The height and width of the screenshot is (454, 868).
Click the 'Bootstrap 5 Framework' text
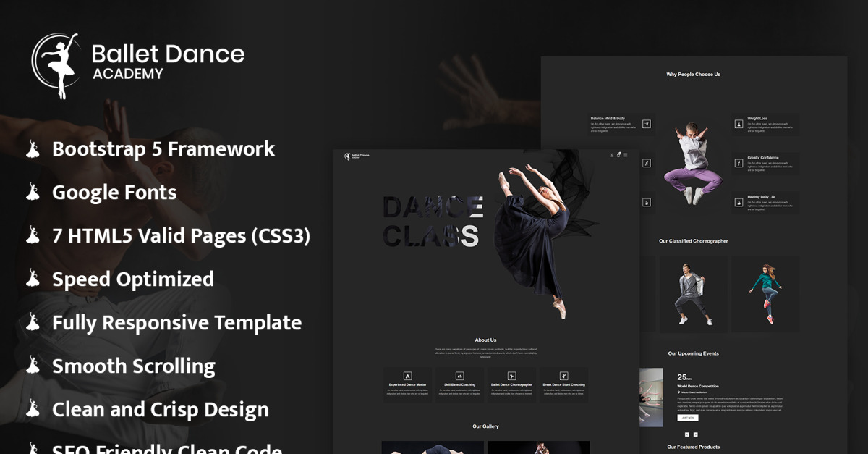tap(163, 149)
